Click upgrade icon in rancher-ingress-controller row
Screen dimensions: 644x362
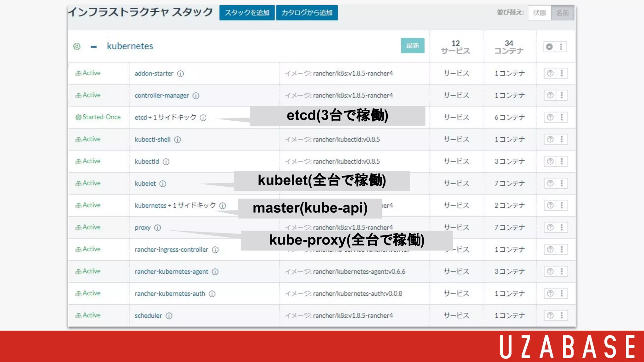pos(550,249)
